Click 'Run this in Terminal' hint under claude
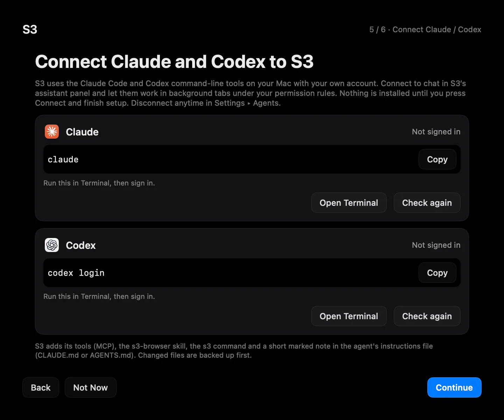 pyautogui.click(x=99, y=183)
